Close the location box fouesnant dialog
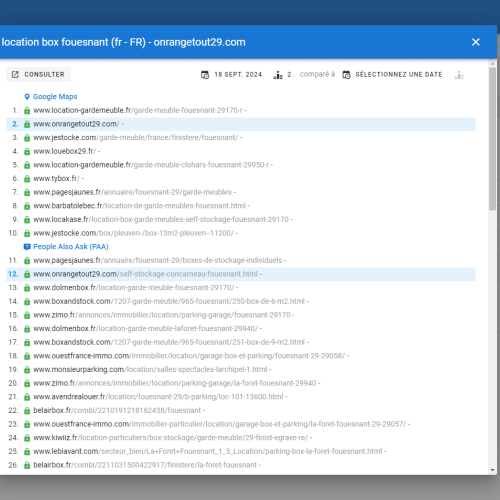Viewport: 500px width, 500px height. tap(476, 42)
